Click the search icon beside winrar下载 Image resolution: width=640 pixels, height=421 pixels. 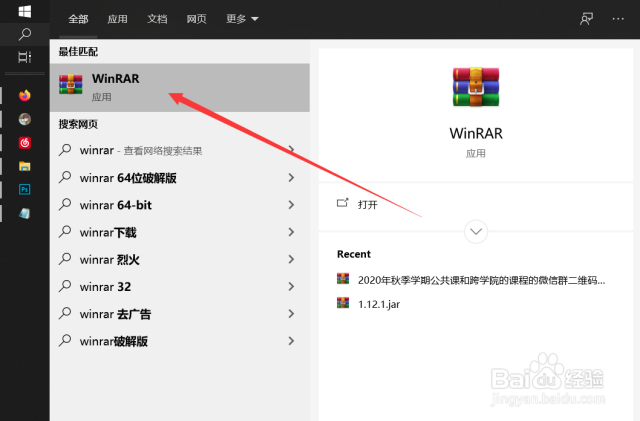(x=65, y=232)
